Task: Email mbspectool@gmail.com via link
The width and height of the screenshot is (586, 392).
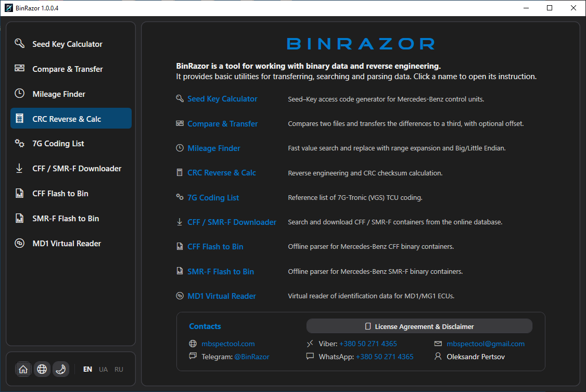Action: pos(486,344)
